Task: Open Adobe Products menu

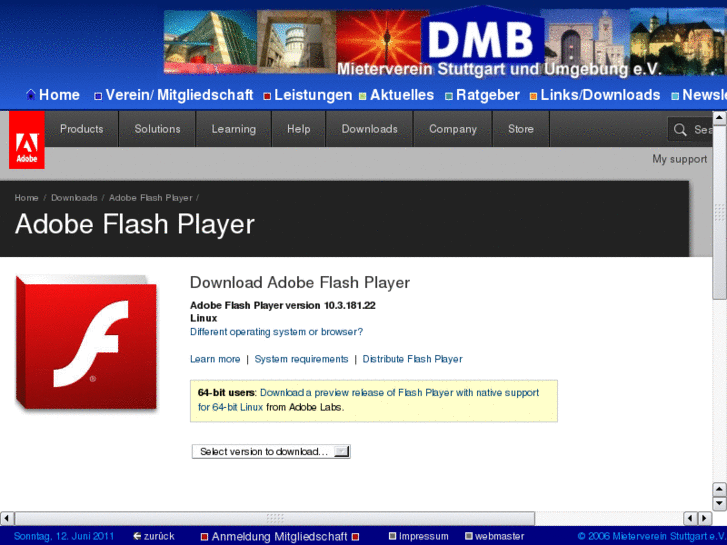Action: [x=82, y=129]
